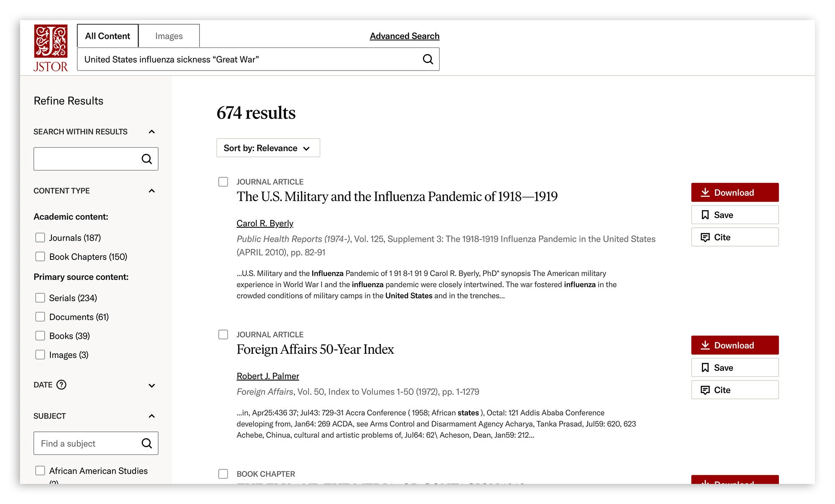Viewport: 835px width, 504px height.
Task: Click the subject search magnifier icon
Action: tap(147, 443)
